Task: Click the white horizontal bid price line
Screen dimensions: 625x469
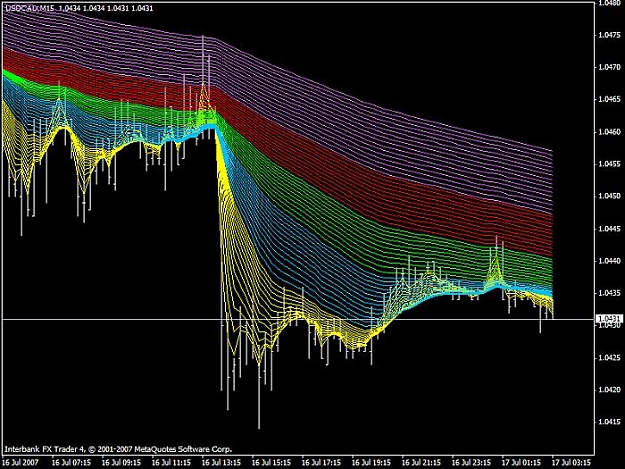Action: click(299, 319)
